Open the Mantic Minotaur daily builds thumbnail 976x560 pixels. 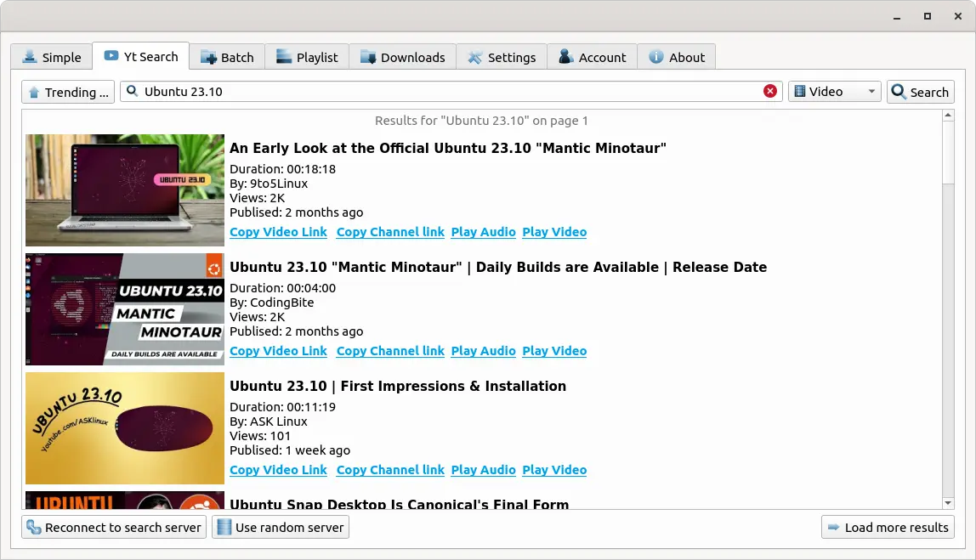(125, 309)
